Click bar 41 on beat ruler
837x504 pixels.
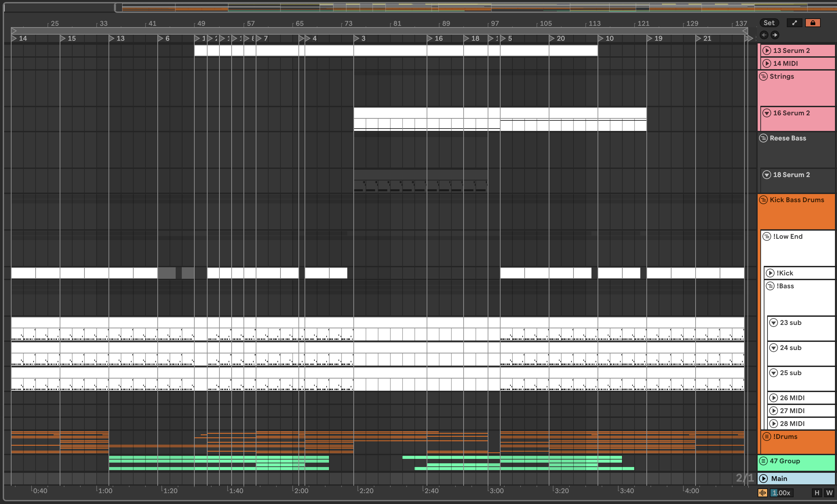pos(153,23)
